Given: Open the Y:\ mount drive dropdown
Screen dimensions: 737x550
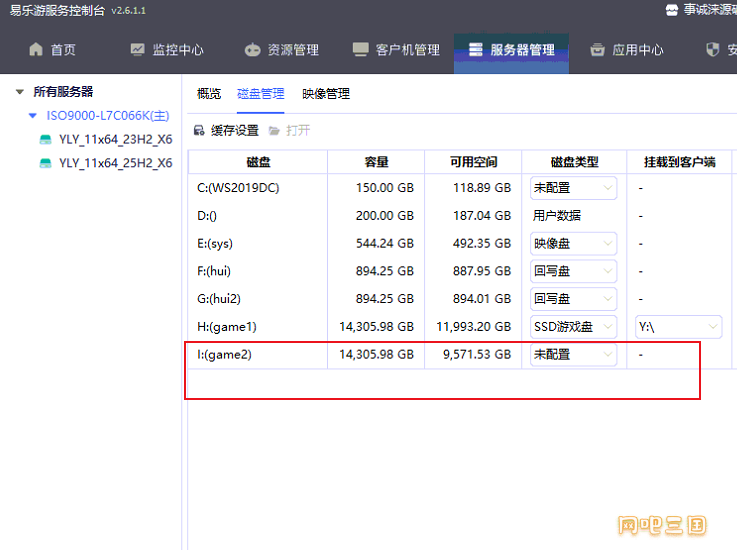Looking at the screenshot, I should [678, 327].
